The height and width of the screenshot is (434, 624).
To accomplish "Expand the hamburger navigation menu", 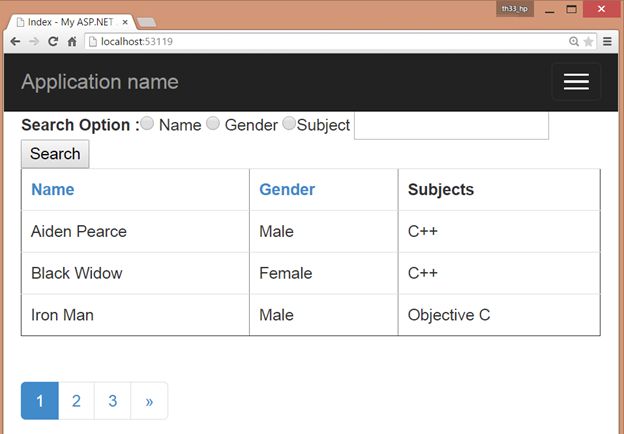I will coord(576,82).
